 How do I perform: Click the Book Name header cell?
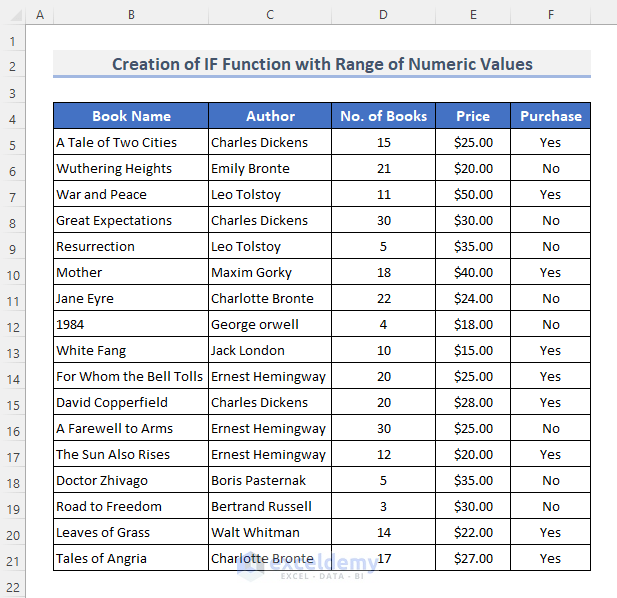pyautogui.click(x=131, y=116)
